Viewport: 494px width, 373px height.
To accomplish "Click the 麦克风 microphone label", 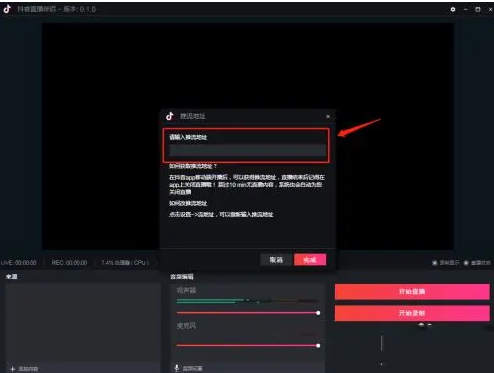I will [x=186, y=326].
